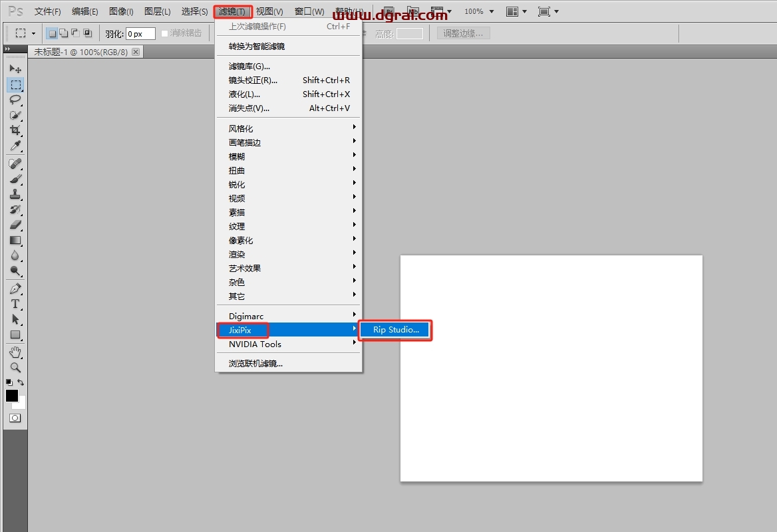The height and width of the screenshot is (532, 777).
Task: Launch Mini Bridge from application bar
Action: (412, 11)
